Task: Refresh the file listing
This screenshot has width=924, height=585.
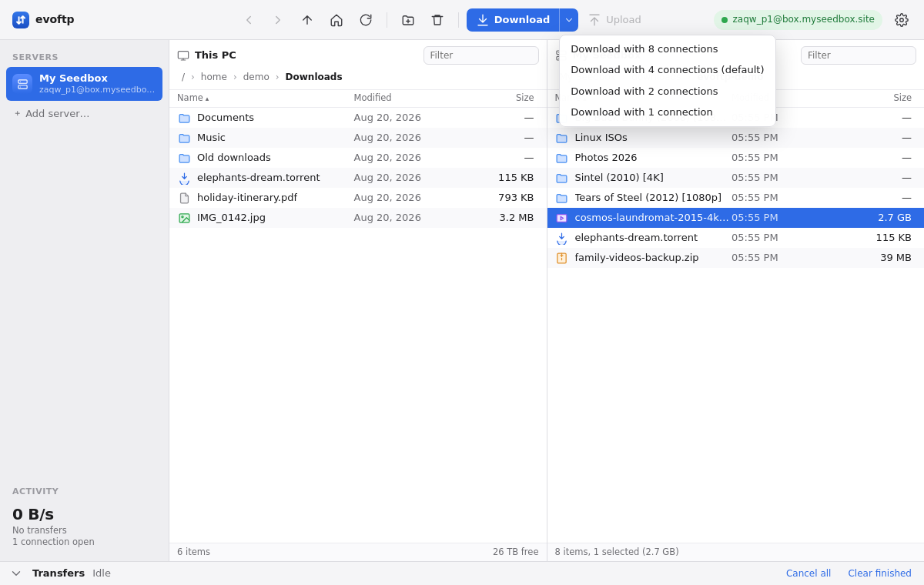Action: [366, 20]
